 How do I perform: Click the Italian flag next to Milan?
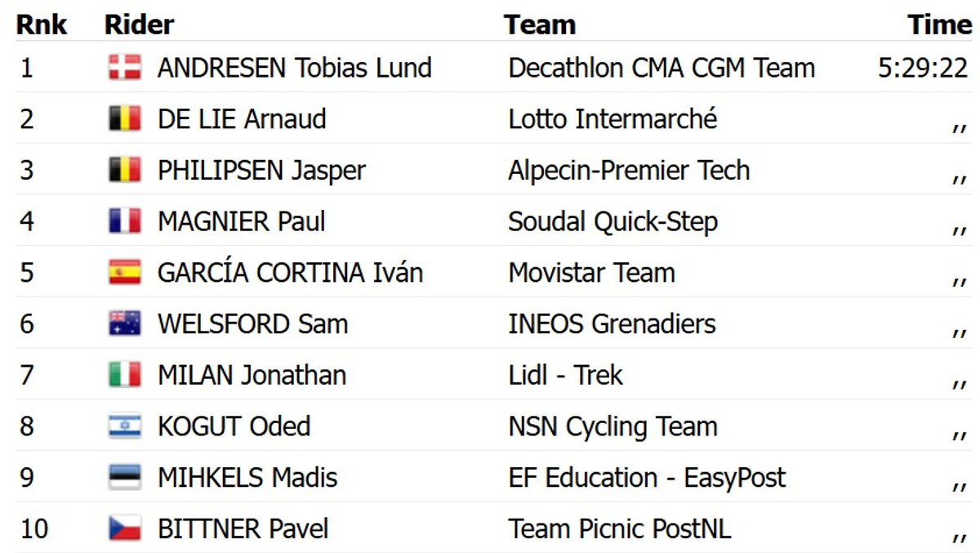(125, 375)
